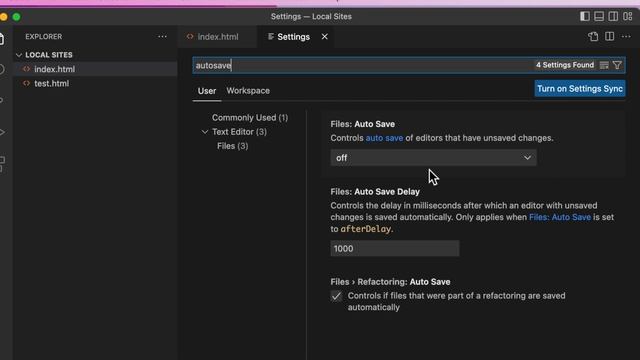Open customize layout icon in title bar

click(x=628, y=16)
